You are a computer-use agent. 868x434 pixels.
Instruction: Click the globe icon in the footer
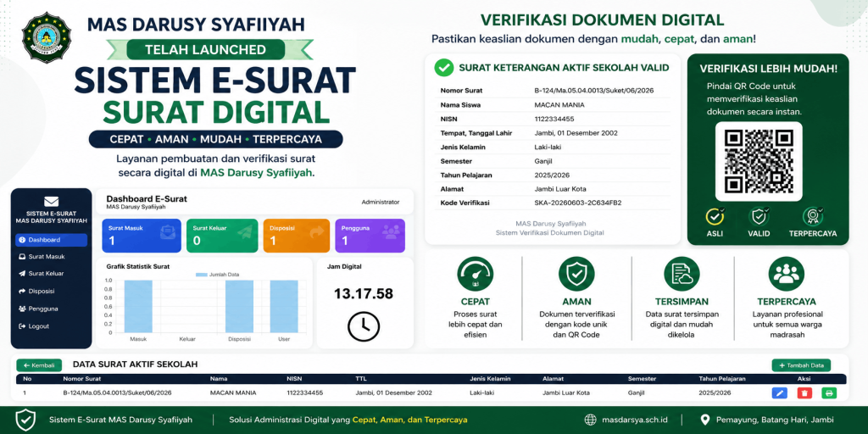(x=591, y=420)
